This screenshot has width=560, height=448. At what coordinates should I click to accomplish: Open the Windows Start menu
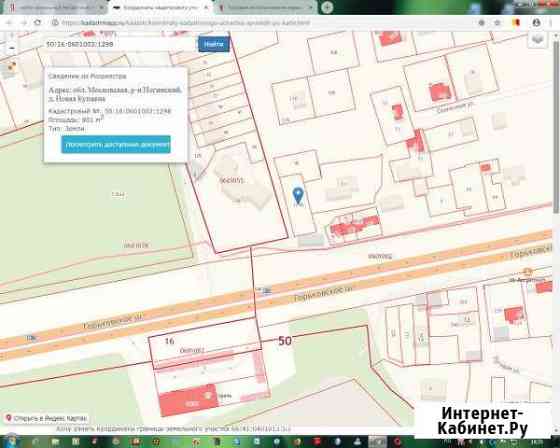tap(11, 442)
